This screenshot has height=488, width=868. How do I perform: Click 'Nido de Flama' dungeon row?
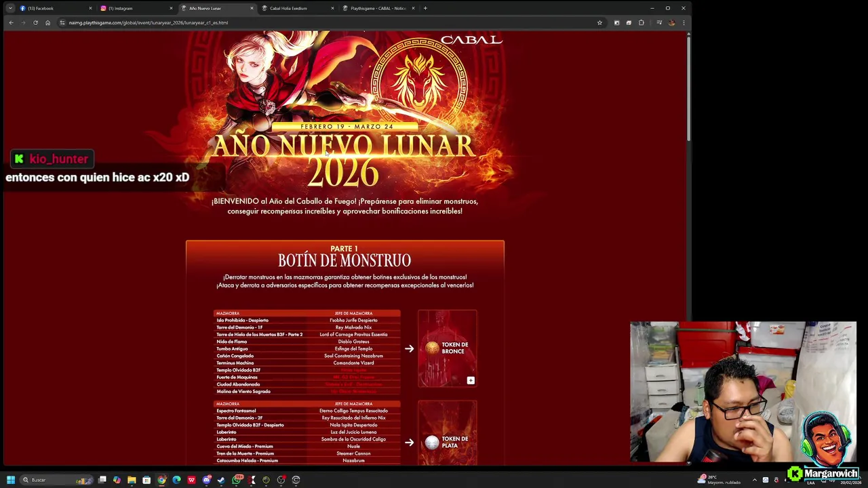(307, 342)
